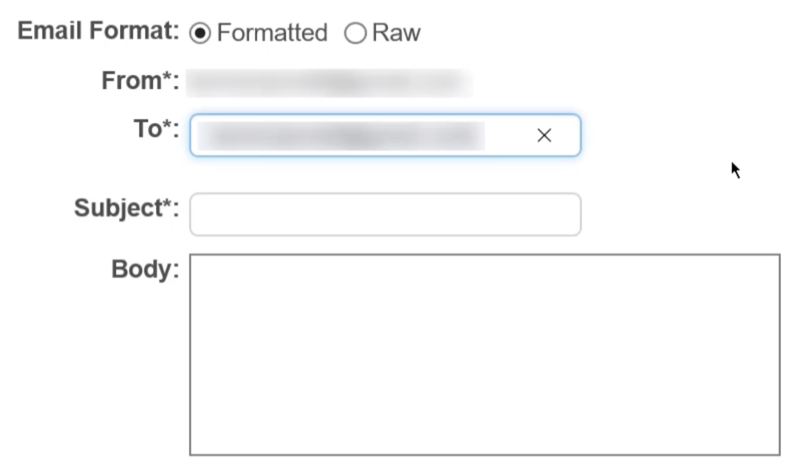Screen dimensions: 802x473
Task: Select the Formatted email format radio button
Action: 200,33
